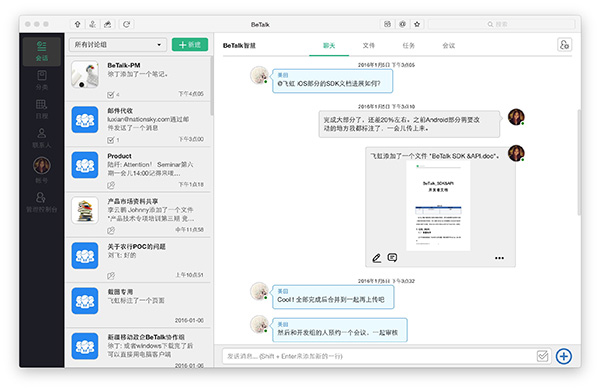This screenshot has height=390, width=600.
Task: Click the search field in the title bar
Action: pos(501,24)
